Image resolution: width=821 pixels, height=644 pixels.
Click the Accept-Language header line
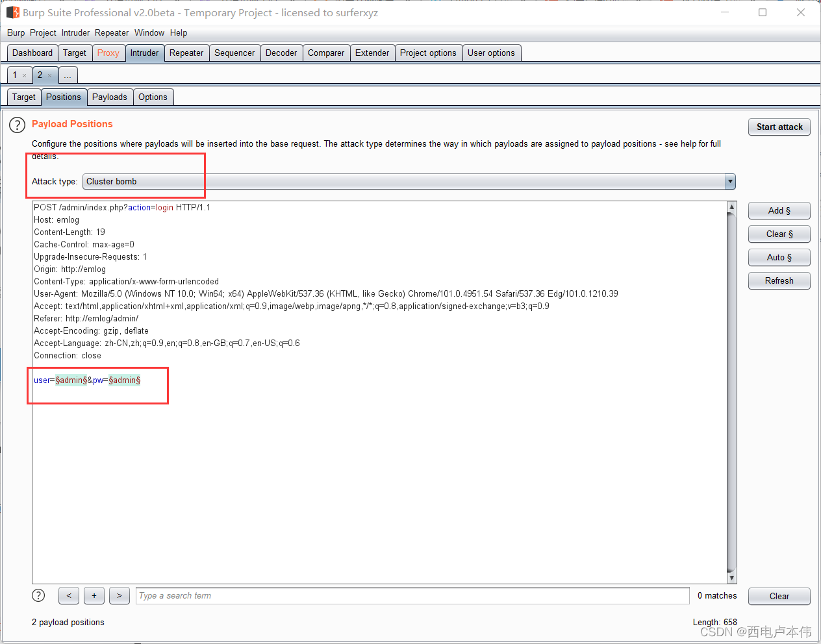(167, 343)
